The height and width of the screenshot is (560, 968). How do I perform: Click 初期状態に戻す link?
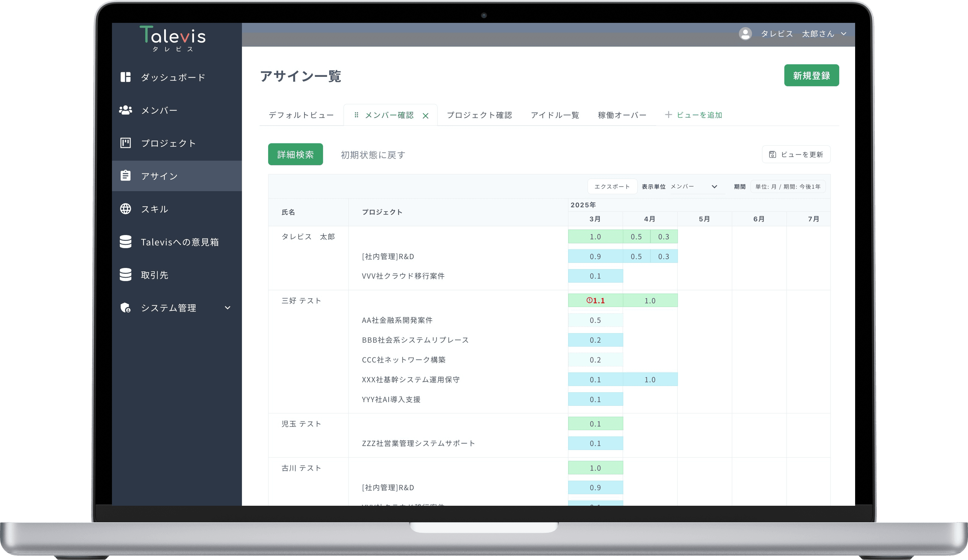click(x=372, y=155)
